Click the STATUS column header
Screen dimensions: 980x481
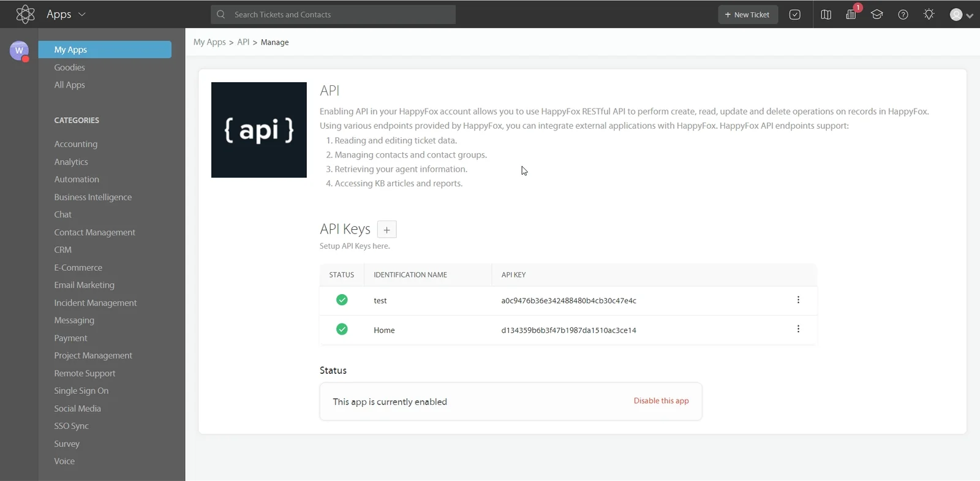(x=342, y=275)
